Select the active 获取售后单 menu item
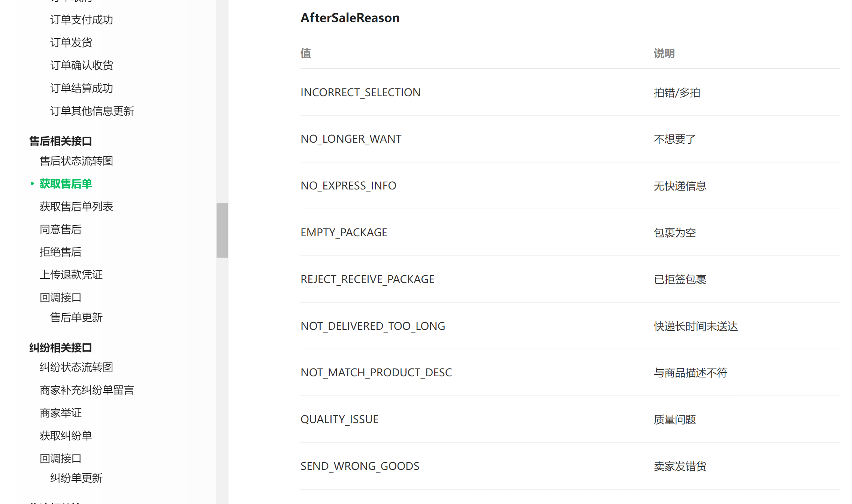Screen dimensions: 852x504 click(x=66, y=184)
